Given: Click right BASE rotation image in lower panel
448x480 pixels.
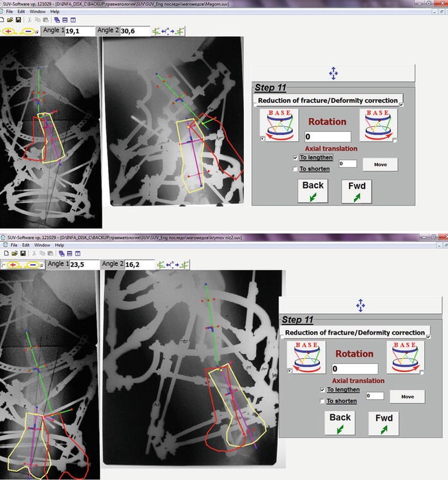Looking at the screenshot, I should tap(406, 356).
